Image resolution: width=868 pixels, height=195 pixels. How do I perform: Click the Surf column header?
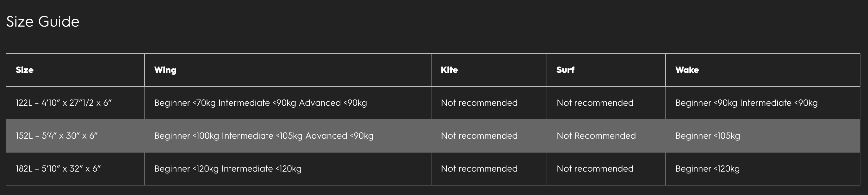click(565, 70)
